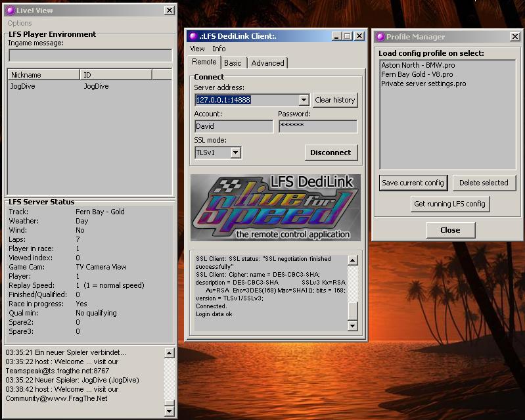525x420 pixels.
Task: Click the down arrow of Live! View chat log scrollbar
Action: [x=170, y=411]
